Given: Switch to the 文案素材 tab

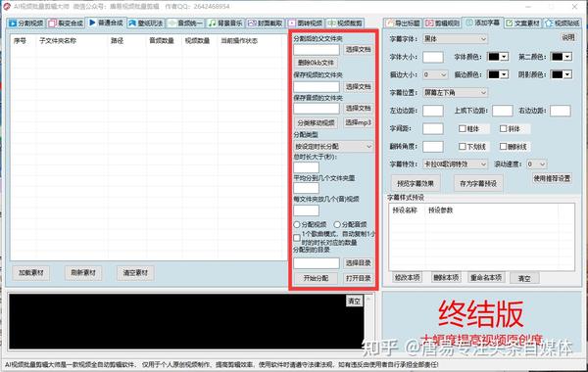Looking at the screenshot, I should [522, 23].
